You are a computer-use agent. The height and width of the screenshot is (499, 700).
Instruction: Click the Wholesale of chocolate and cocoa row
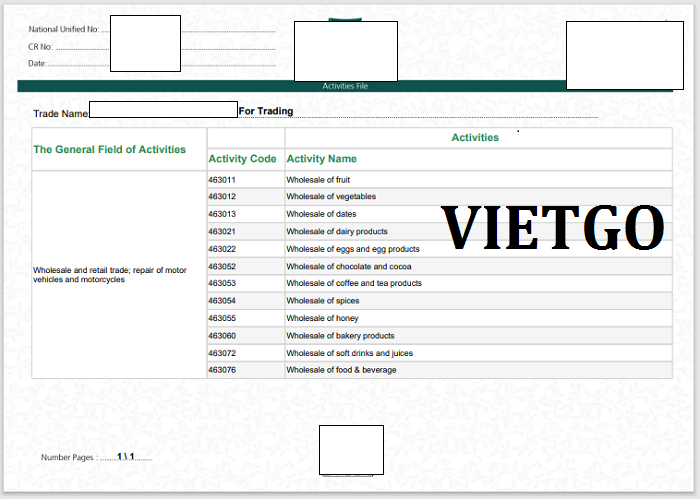(x=348, y=266)
